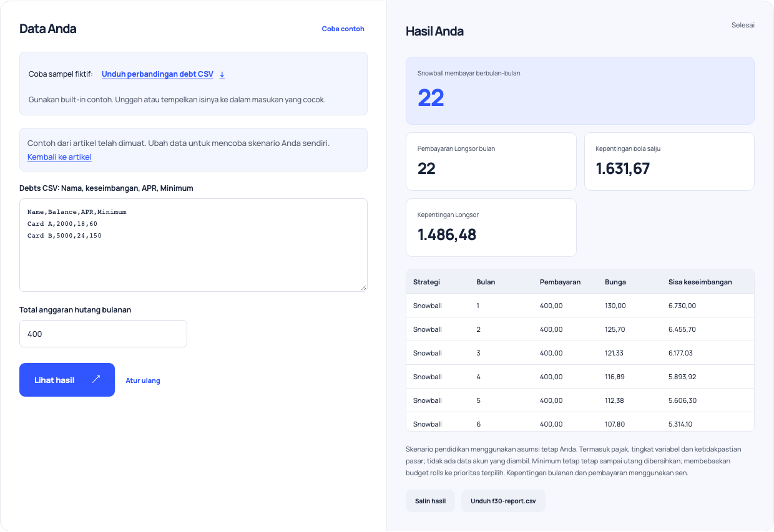
Task: Select the Strategi column header
Action: [x=426, y=282]
